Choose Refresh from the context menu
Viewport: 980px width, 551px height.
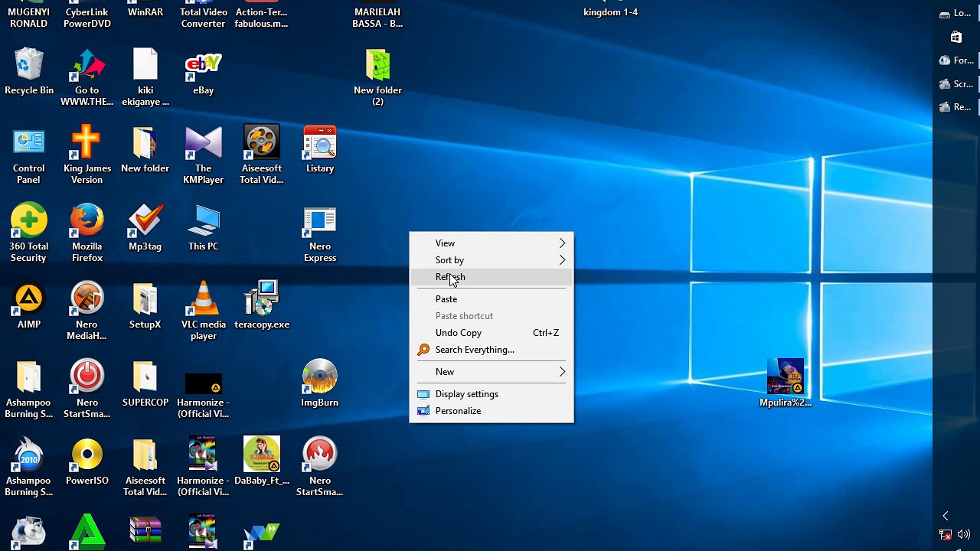[x=492, y=277]
